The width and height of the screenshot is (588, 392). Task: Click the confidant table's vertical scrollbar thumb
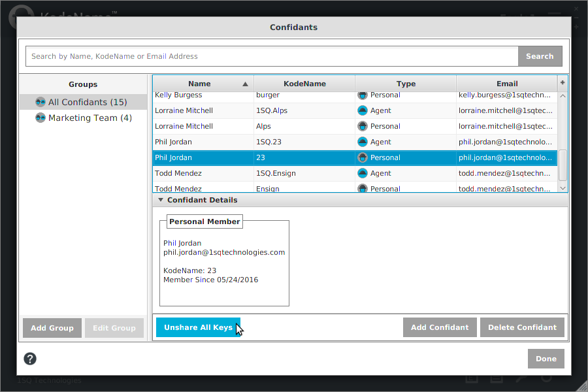(563, 165)
